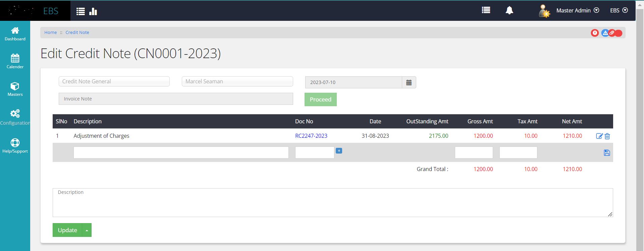Edit the Adjustment of Charges row
The image size is (644, 251).
[x=599, y=136]
